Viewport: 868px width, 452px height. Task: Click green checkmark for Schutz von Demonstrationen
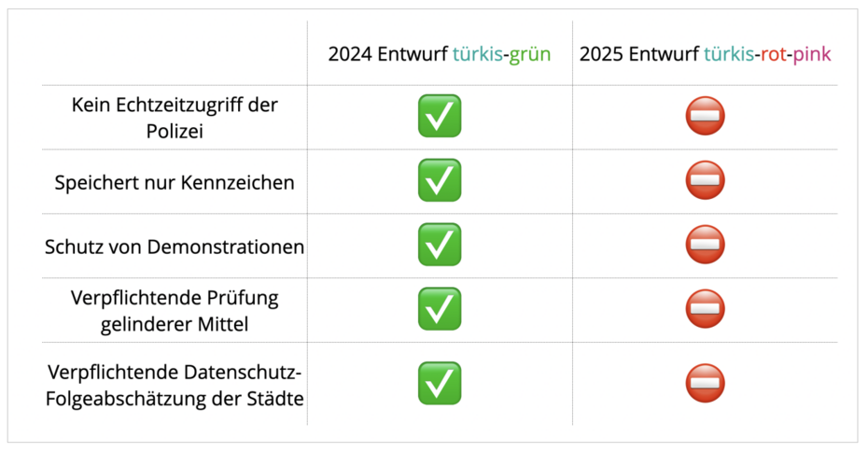(439, 245)
